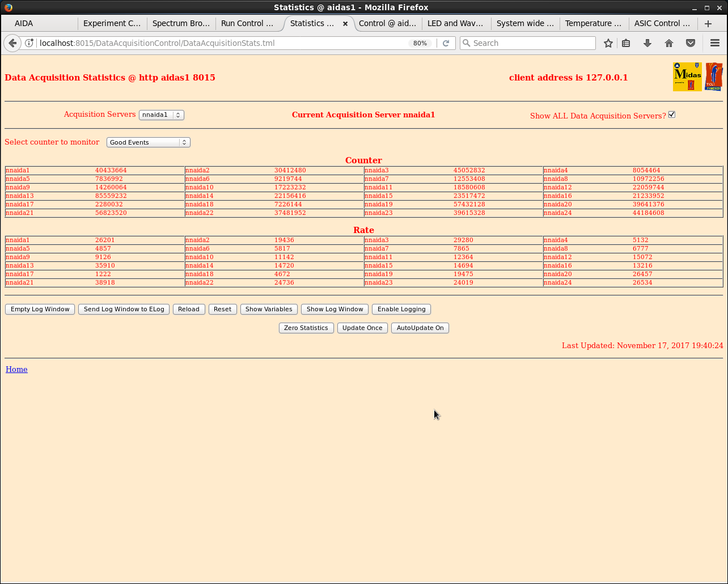The height and width of the screenshot is (584, 728).
Task: Click in the URL address field
Action: [x=221, y=43]
